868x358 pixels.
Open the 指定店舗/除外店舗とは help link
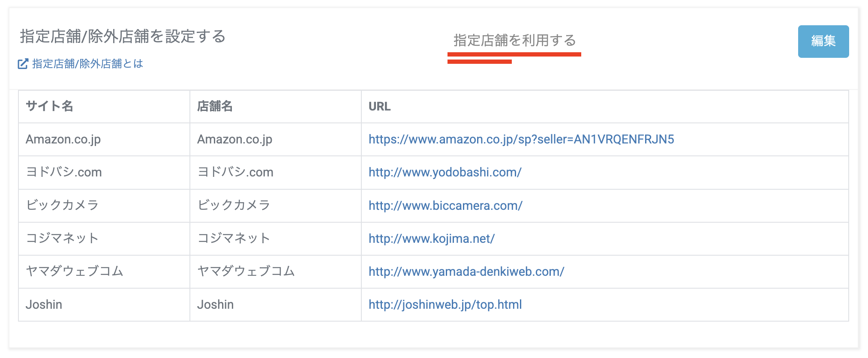[x=87, y=64]
